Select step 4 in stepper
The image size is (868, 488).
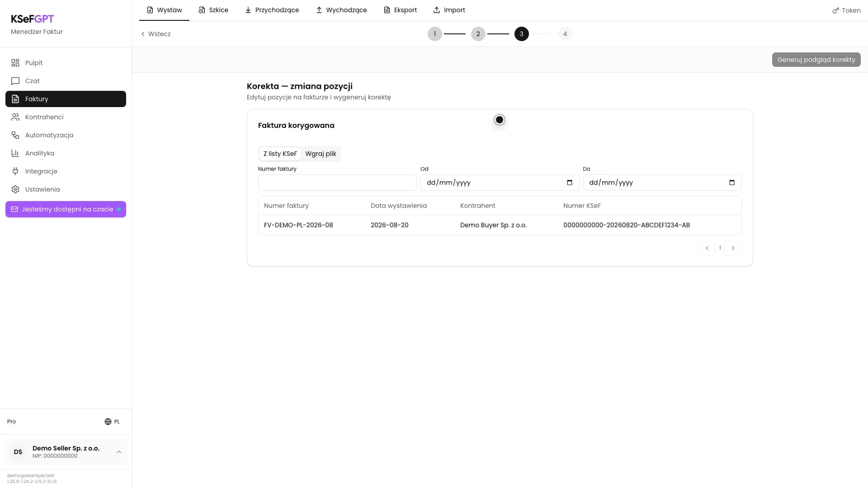[x=565, y=34]
